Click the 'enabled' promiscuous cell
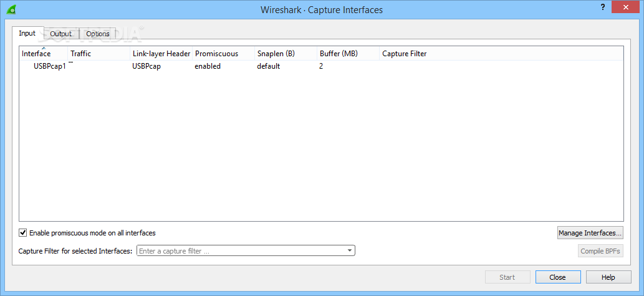Screen dimensions: 644x296 (208, 66)
